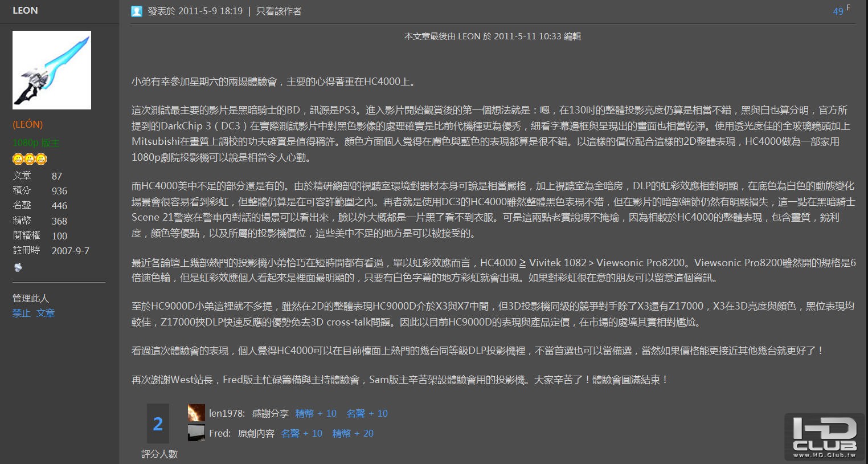The height and width of the screenshot is (464, 868).
Task: Open LEON's avatar image
Action: 52,70
